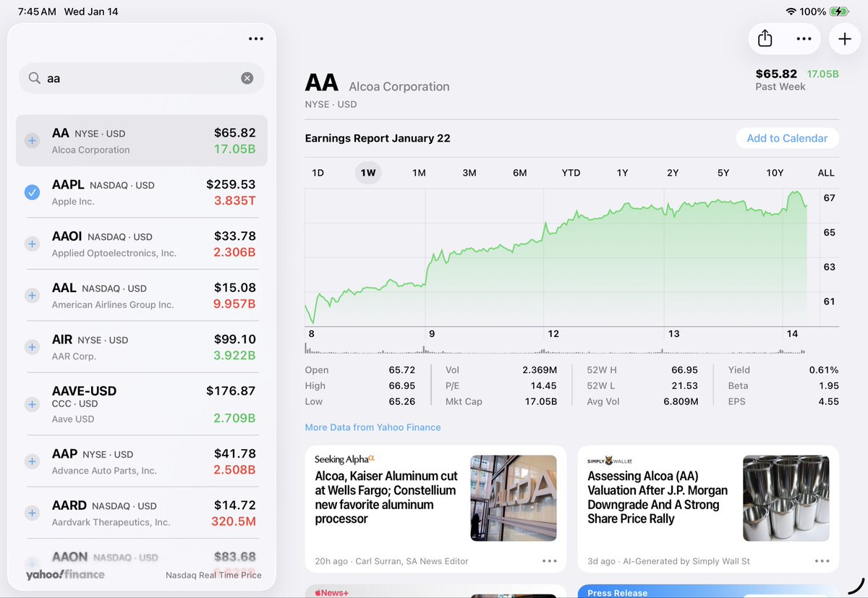Image resolution: width=868 pixels, height=598 pixels.
Task: Add AAP Advance Auto Parts to watchlist
Action: click(32, 461)
